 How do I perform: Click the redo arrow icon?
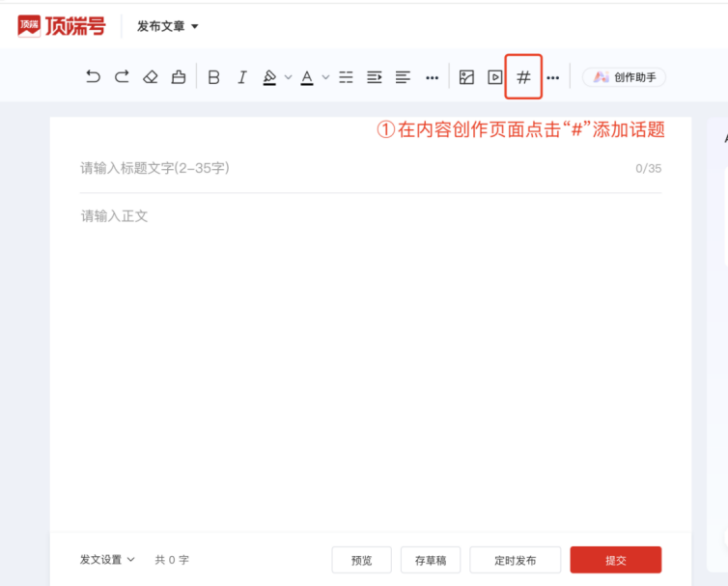tap(122, 77)
